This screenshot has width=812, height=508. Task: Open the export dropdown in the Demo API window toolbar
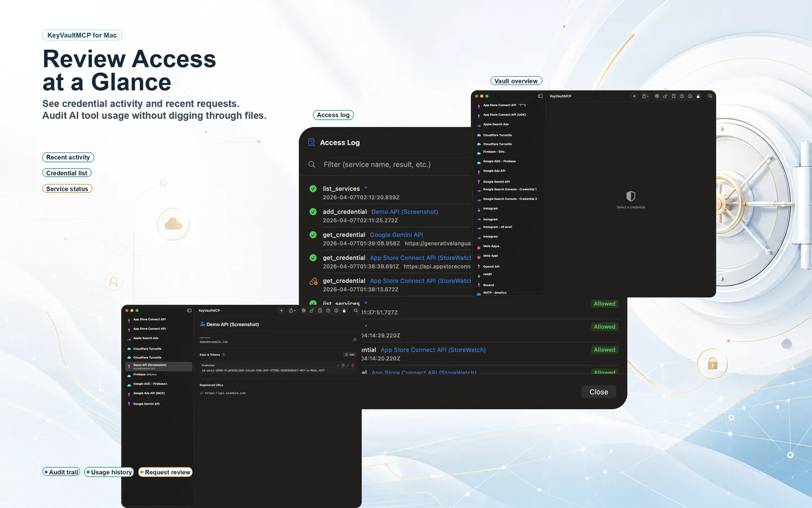[x=292, y=310]
